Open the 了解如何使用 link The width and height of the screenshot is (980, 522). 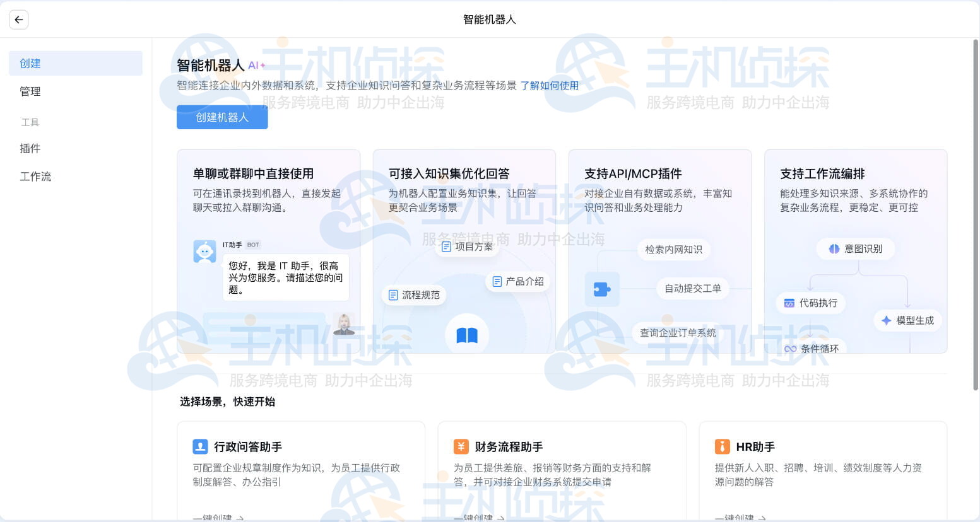549,85
